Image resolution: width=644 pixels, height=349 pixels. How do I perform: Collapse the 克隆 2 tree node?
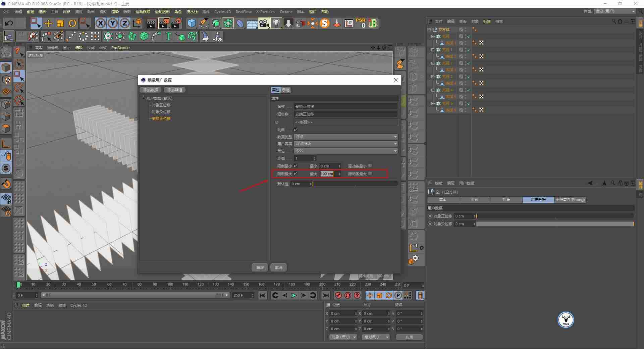pyautogui.click(x=433, y=63)
